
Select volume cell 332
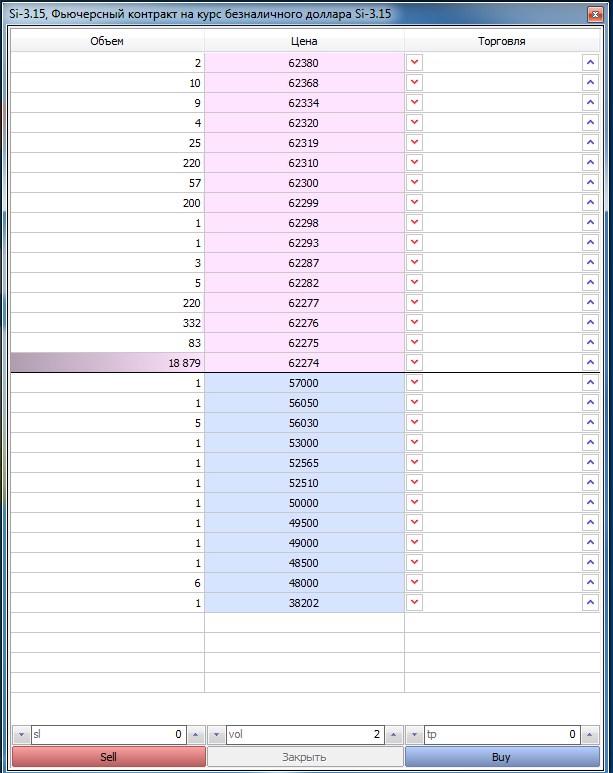click(107, 323)
